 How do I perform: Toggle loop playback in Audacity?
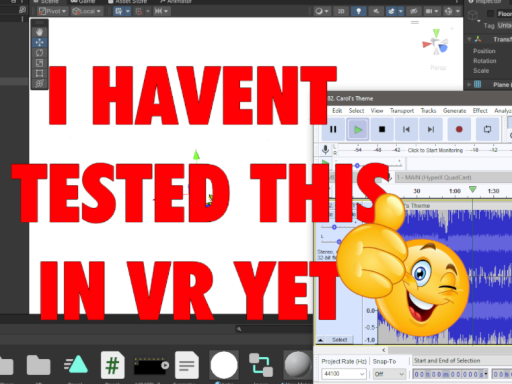pos(487,129)
